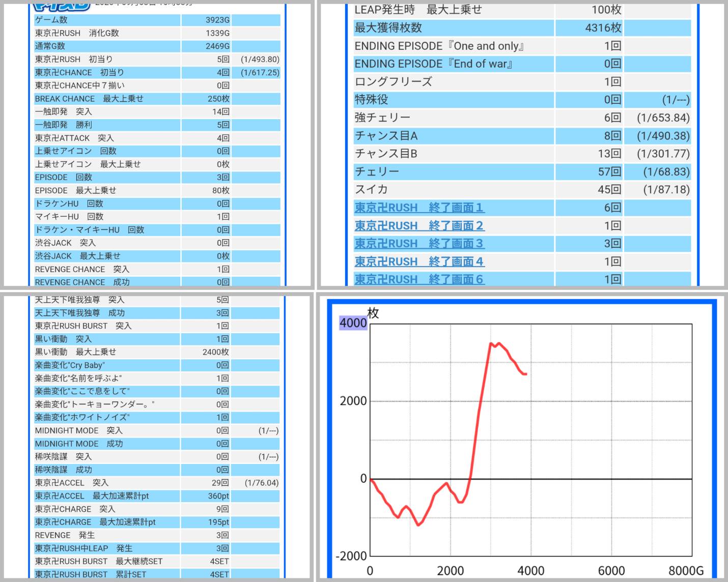Click the blue logo at top-left
Image resolution: width=728 pixels, height=582 pixels.
click(x=61, y=6)
